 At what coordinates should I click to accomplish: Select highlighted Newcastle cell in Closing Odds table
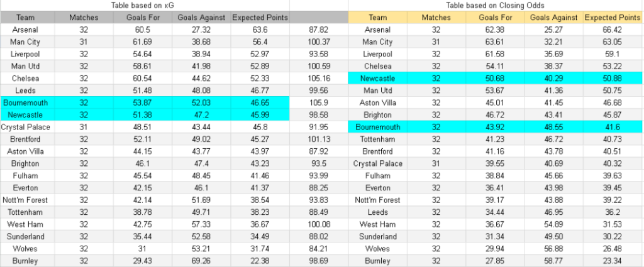(377, 79)
